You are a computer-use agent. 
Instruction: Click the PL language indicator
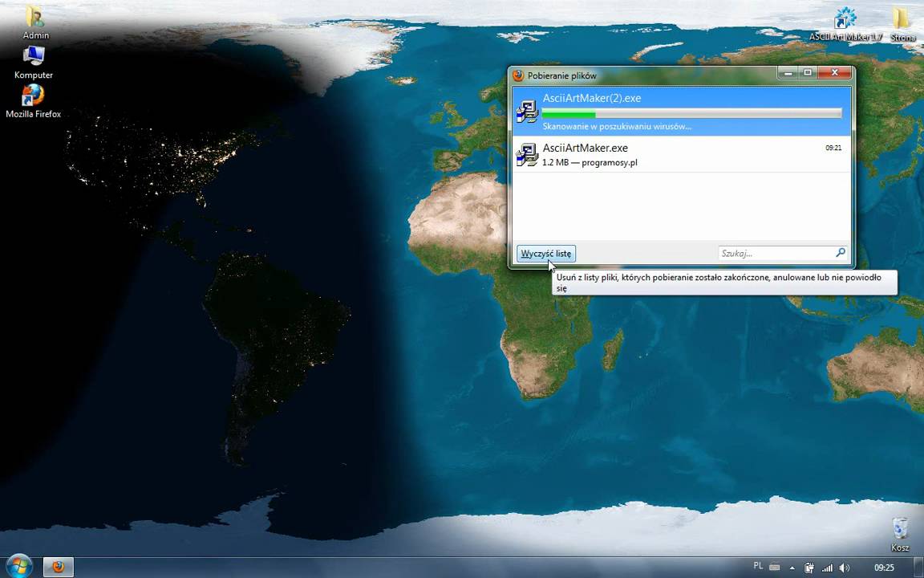tap(758, 566)
